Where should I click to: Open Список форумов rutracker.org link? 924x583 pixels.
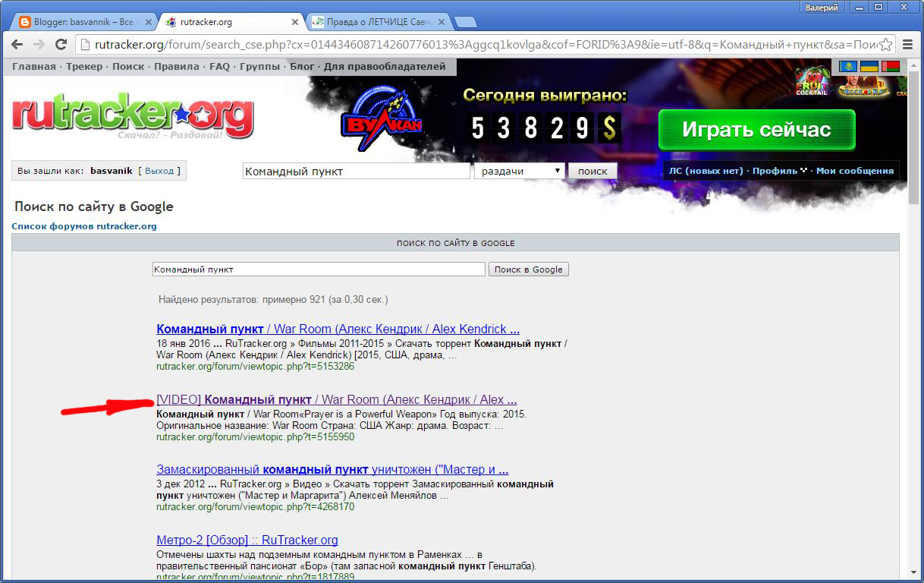tap(84, 226)
